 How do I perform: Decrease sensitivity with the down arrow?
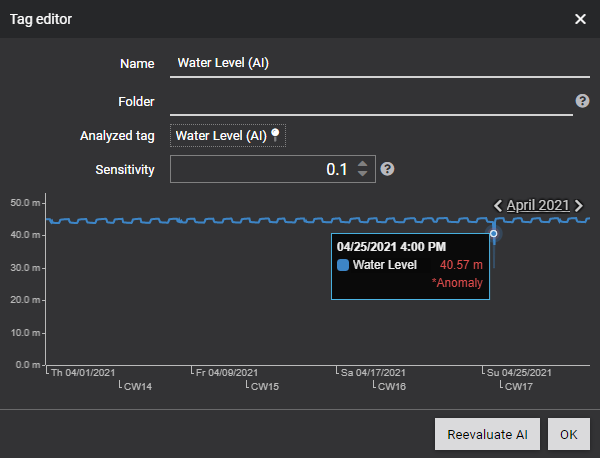(362, 174)
